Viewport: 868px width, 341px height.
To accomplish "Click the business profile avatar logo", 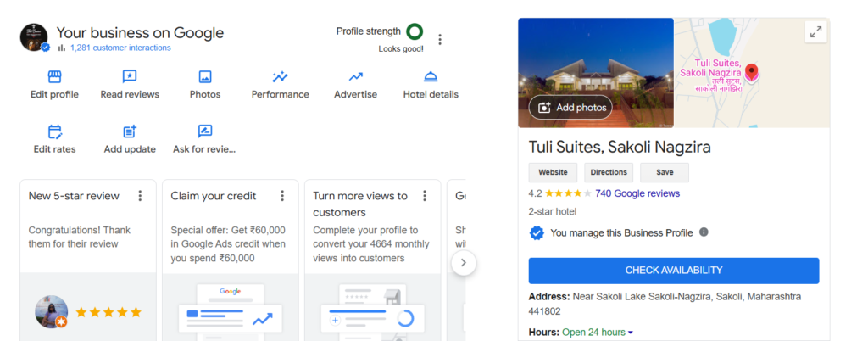I will pos(34,37).
